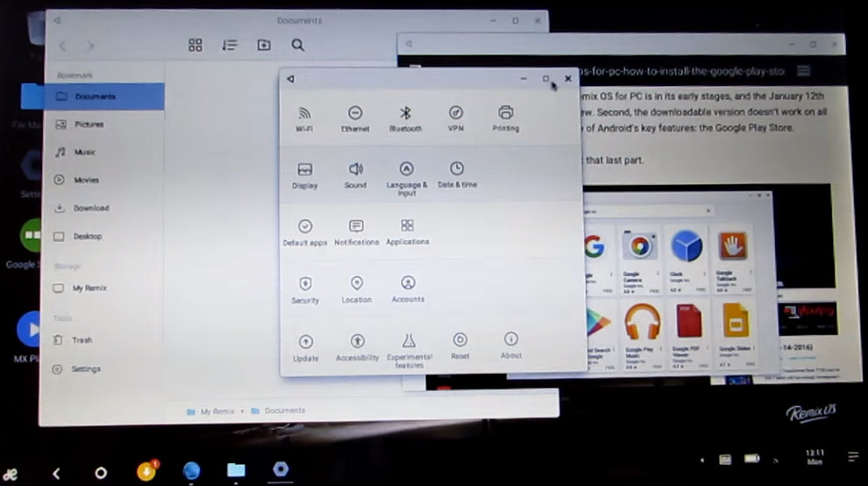The height and width of the screenshot is (486, 868).
Task: Navigate forward in file manager
Action: tap(91, 46)
